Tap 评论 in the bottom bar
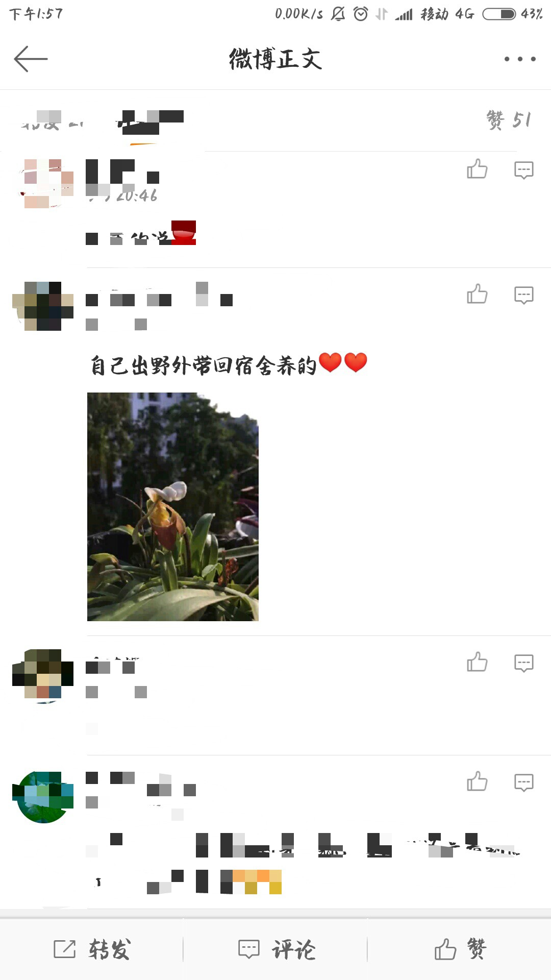The width and height of the screenshot is (551, 980). [277, 949]
